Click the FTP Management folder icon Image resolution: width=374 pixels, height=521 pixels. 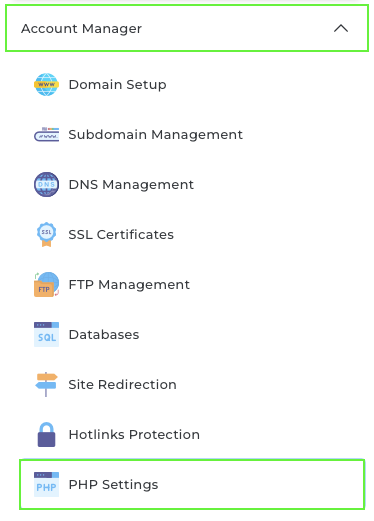(x=46, y=284)
